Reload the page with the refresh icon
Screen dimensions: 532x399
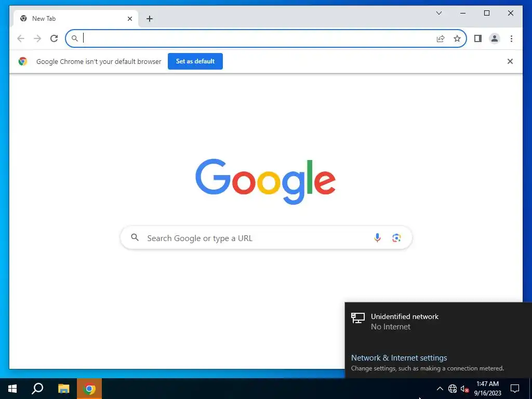coord(54,38)
